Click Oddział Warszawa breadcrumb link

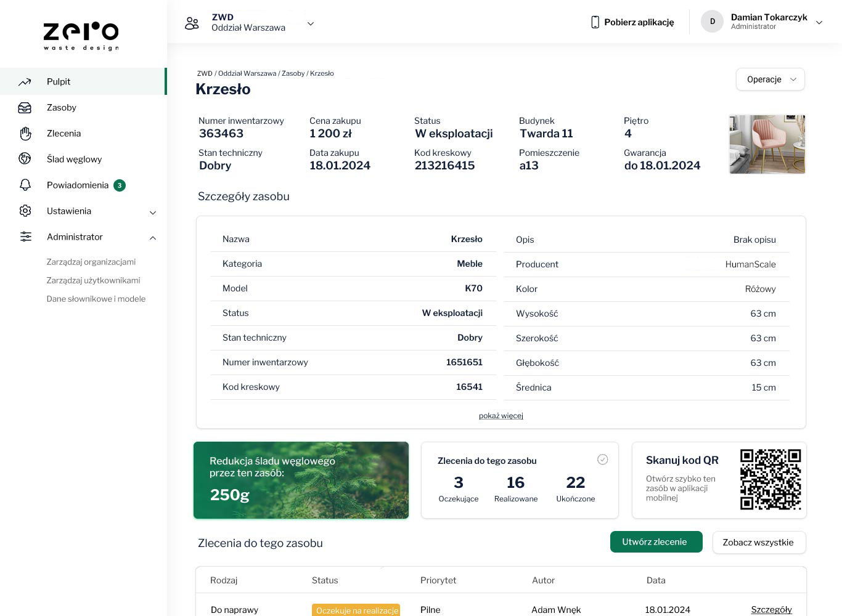[247, 73]
